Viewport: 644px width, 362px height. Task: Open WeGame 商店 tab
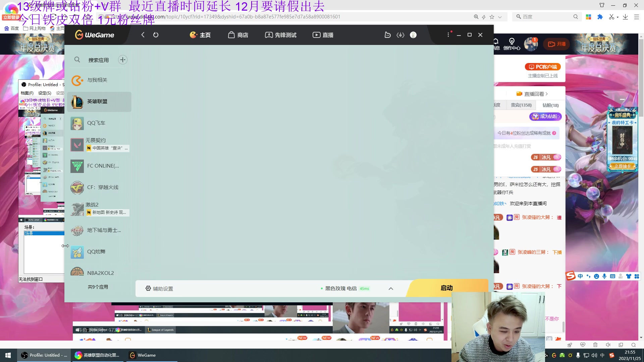pyautogui.click(x=238, y=35)
